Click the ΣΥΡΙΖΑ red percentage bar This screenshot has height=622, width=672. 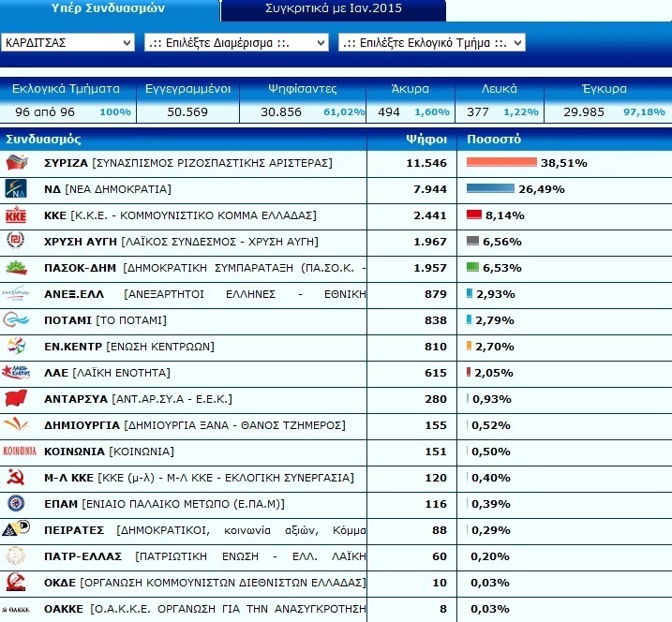tap(501, 162)
